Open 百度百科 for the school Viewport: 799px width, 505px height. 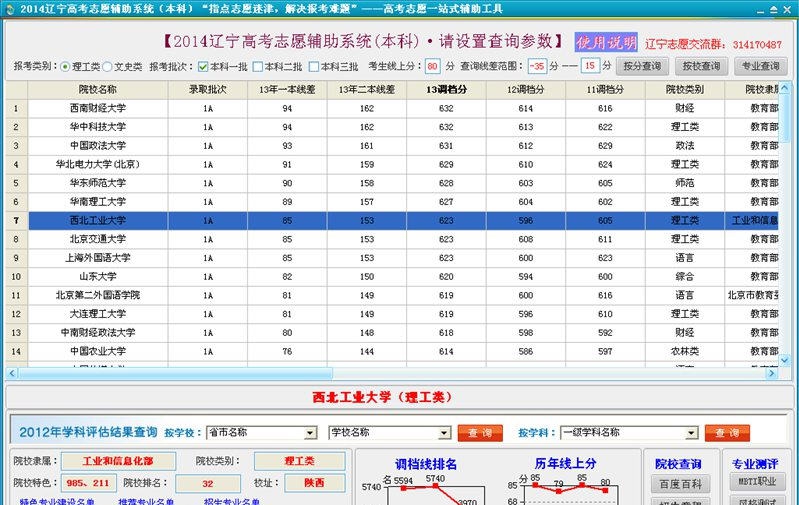pos(680,484)
